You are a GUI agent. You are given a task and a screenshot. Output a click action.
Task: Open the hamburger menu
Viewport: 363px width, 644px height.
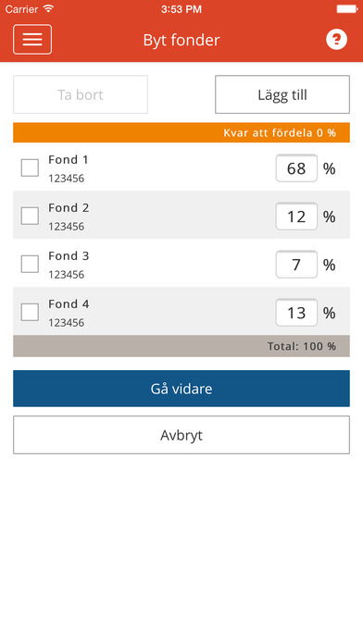(32, 40)
